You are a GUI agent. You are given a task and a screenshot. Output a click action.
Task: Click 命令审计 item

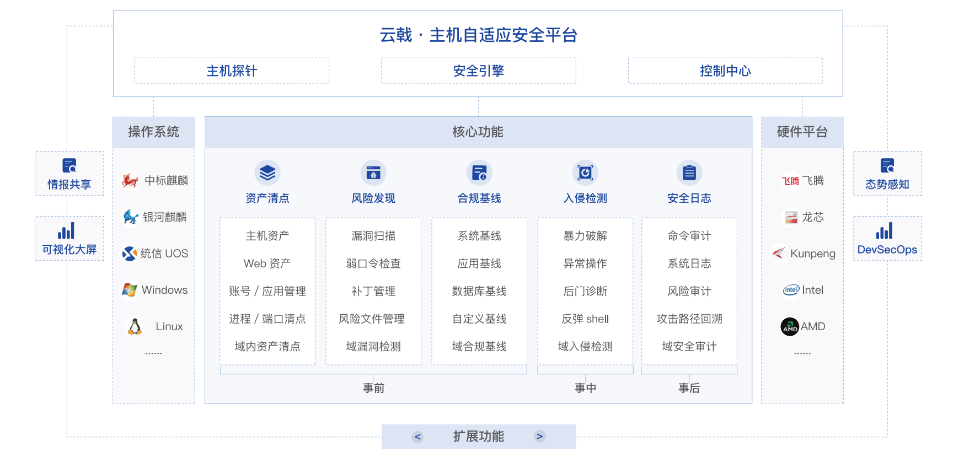pos(689,236)
